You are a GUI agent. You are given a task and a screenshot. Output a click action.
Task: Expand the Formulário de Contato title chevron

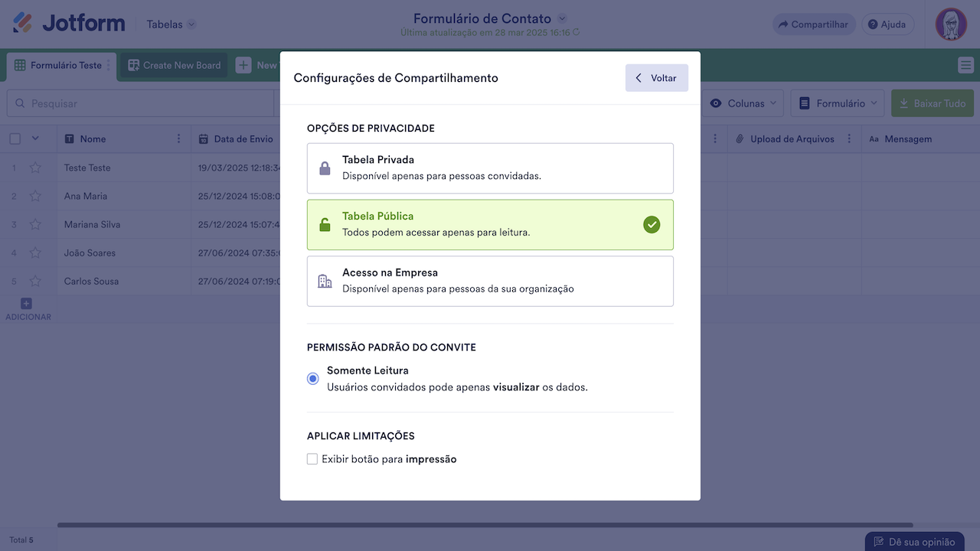coord(563,18)
